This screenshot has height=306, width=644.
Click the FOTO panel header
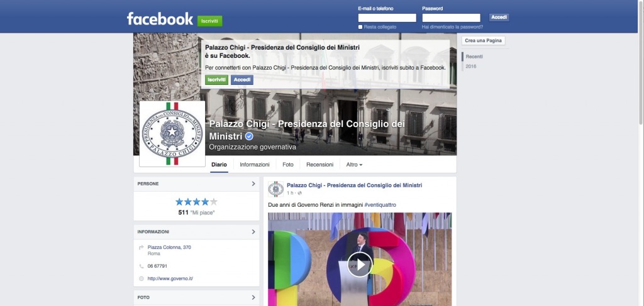(196, 297)
